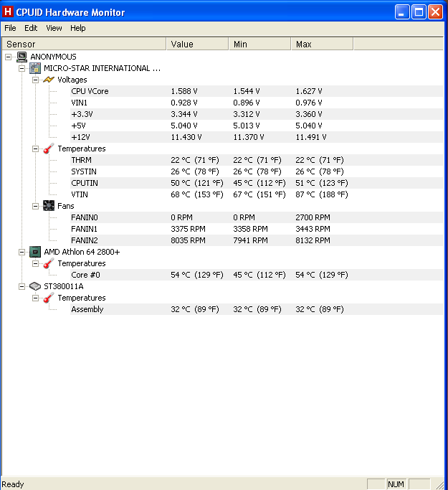Select the THRM temperature row

(x=257, y=160)
